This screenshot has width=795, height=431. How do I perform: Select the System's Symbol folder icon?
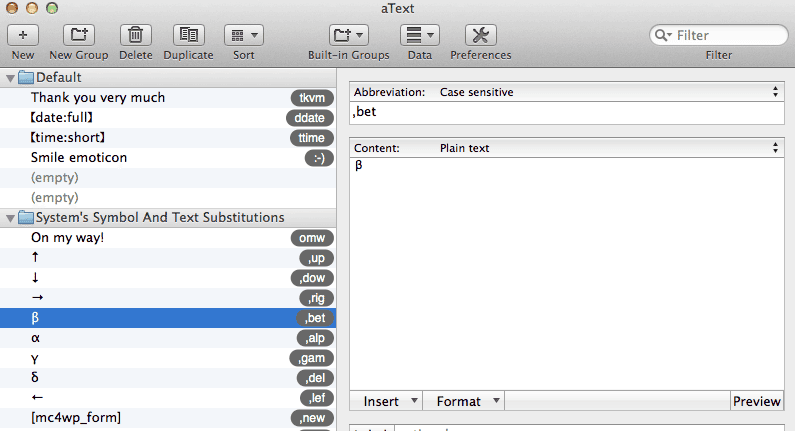pos(26,218)
